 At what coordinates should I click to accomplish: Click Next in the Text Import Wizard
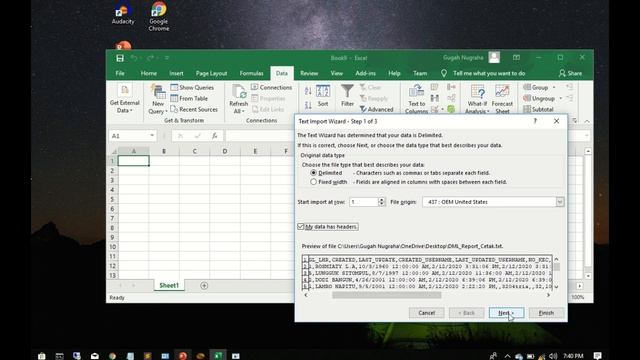coord(506,313)
